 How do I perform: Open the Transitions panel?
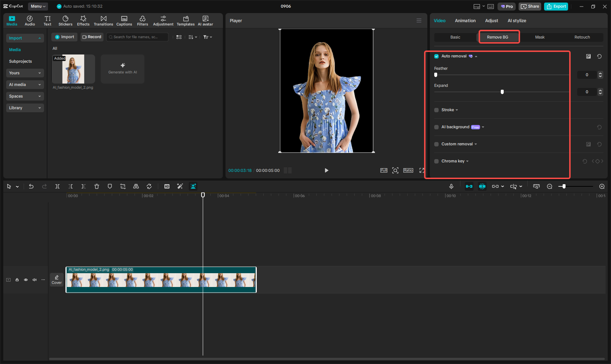coord(103,21)
